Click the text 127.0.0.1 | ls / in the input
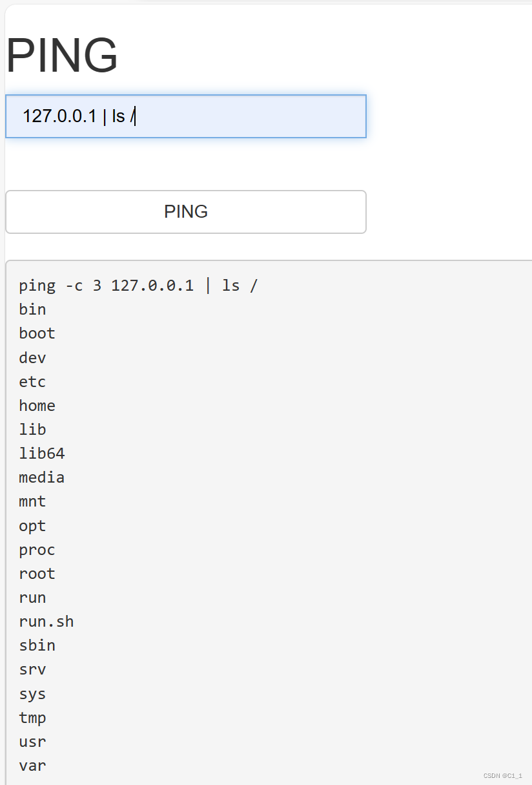Screen dimensions: 532x785 [x=79, y=116]
